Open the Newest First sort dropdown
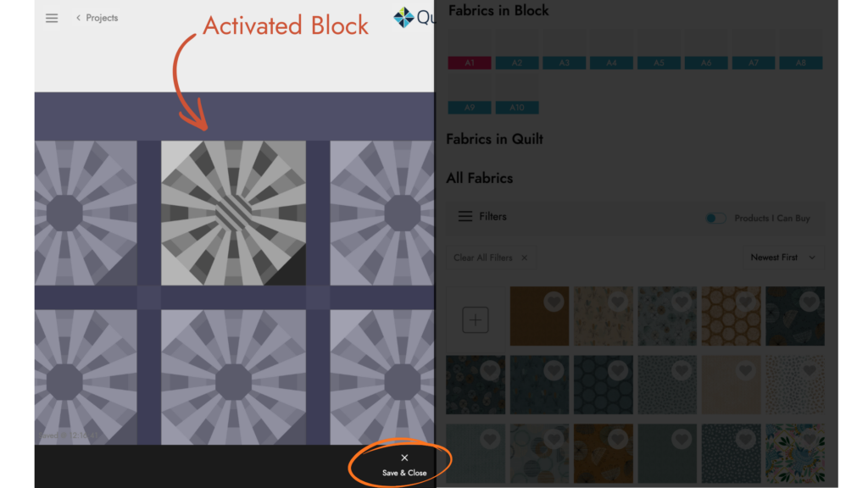868x488 pixels. tap(782, 258)
